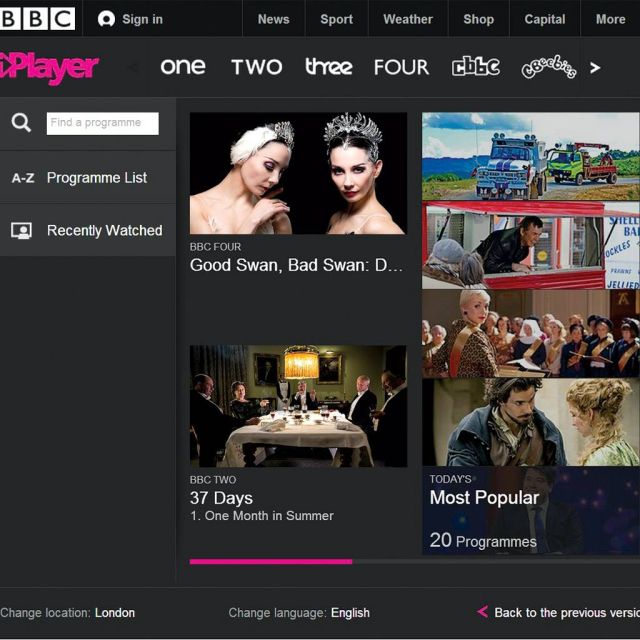Click the Sign in link
This screenshot has width=640, height=640.
tap(142, 19)
